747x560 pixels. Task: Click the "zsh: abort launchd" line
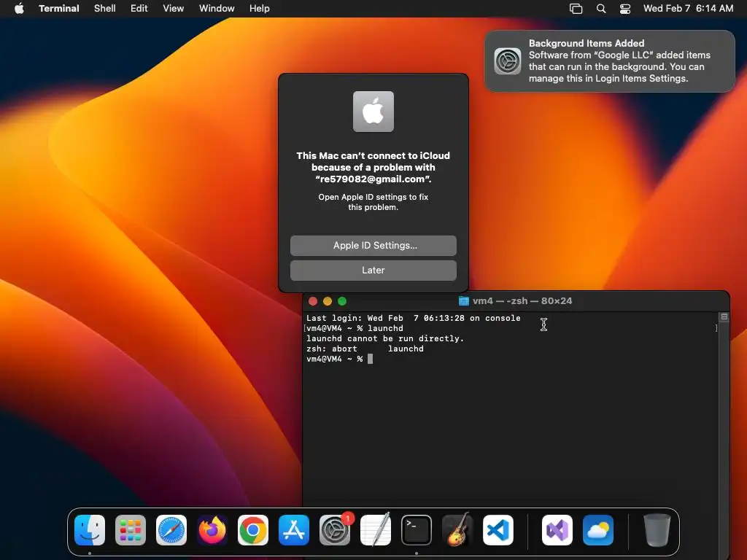(x=365, y=349)
